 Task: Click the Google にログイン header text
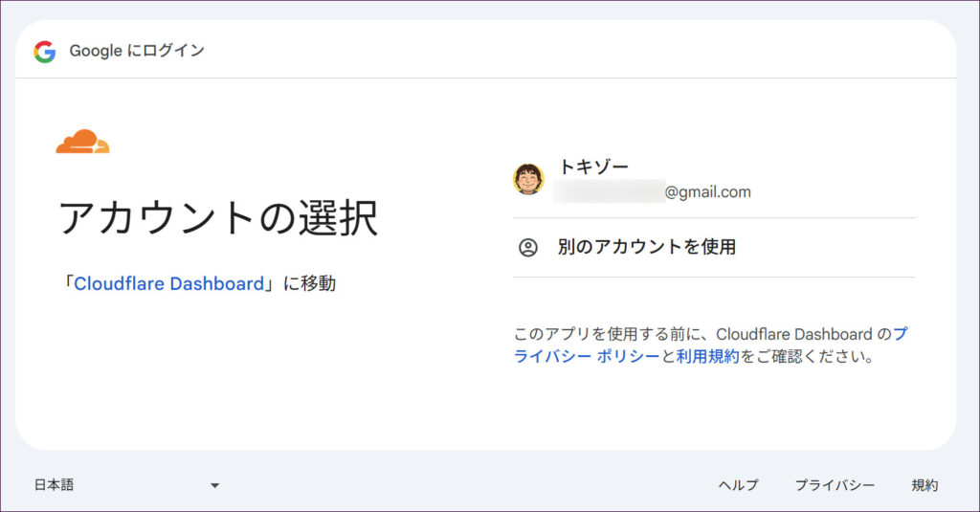[x=137, y=52]
